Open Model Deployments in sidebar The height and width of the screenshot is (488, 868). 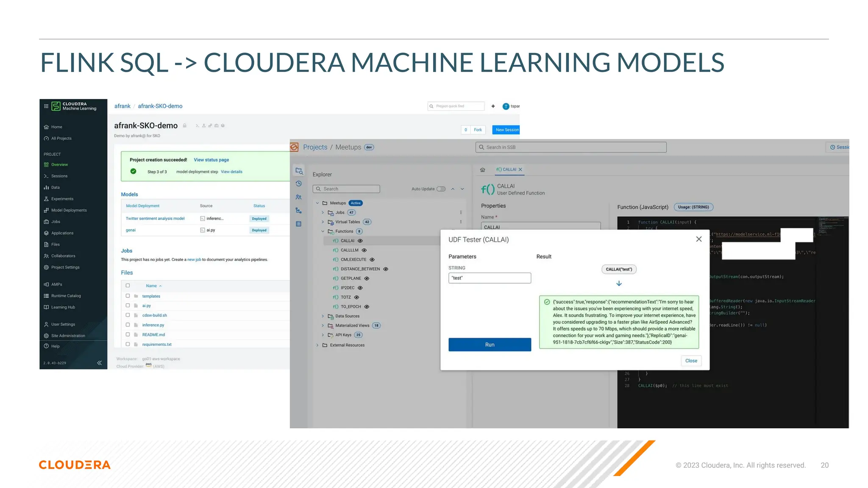tap(65, 211)
